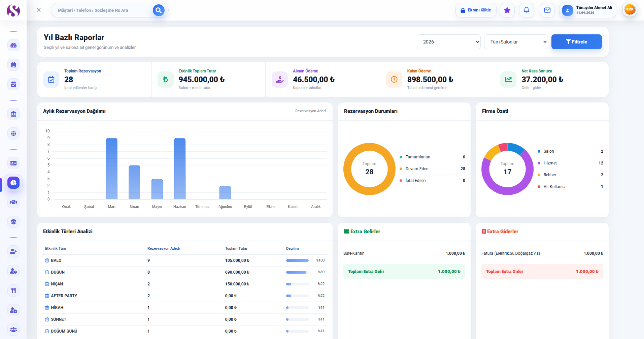Open the ID card icon in sidebar
644x339 pixels.
click(x=13, y=163)
